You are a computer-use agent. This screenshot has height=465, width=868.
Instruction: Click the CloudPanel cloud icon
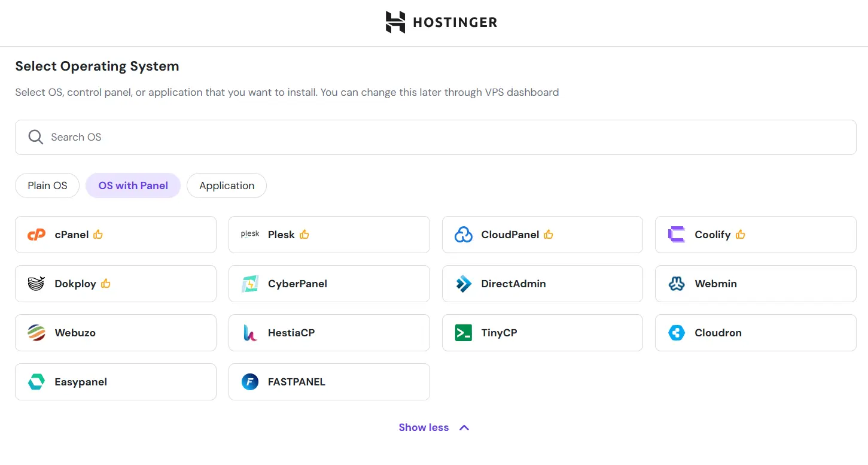464,235
